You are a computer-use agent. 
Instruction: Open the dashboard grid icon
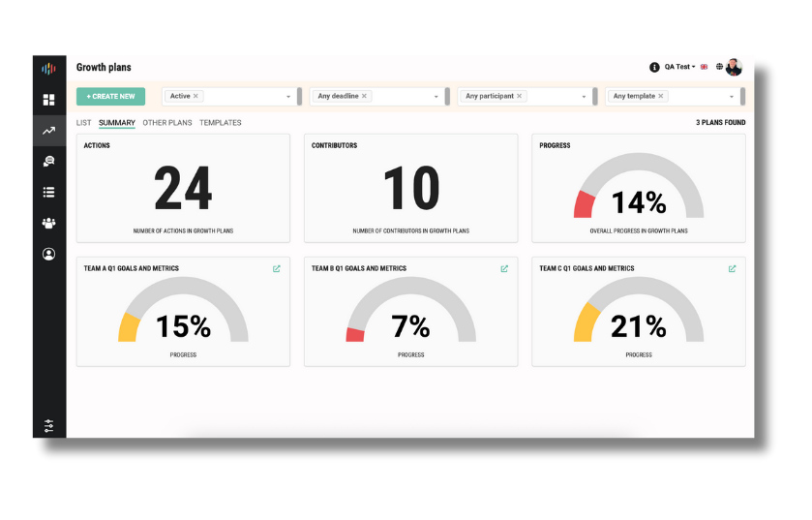tap(48, 100)
